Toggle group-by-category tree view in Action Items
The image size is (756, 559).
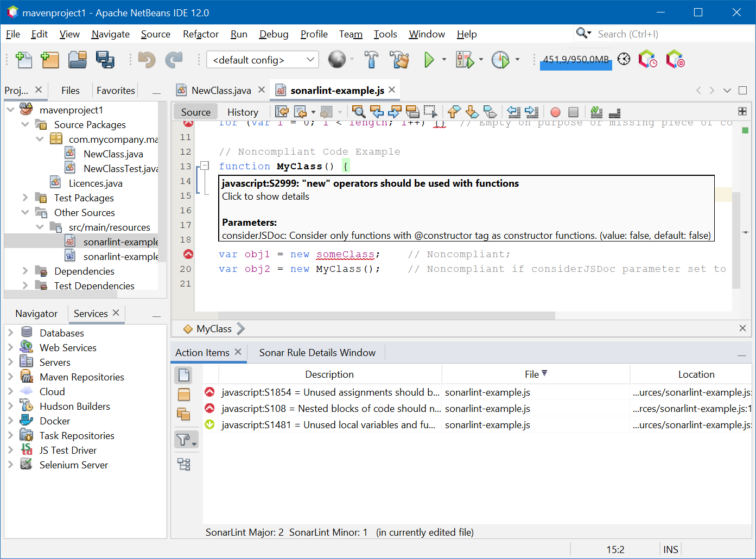tap(184, 464)
